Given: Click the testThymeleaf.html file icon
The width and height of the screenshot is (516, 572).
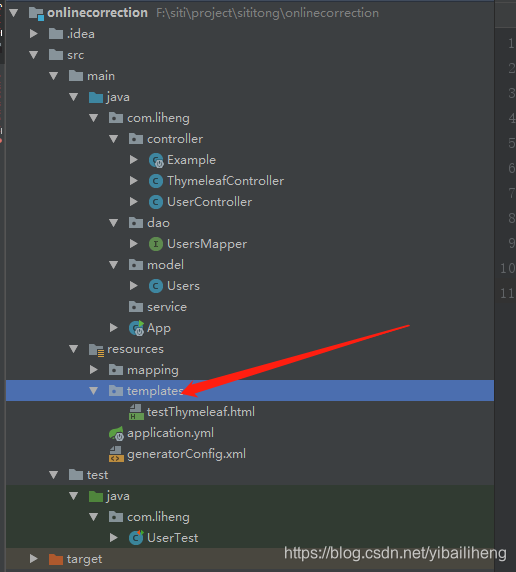Looking at the screenshot, I should [x=136, y=412].
